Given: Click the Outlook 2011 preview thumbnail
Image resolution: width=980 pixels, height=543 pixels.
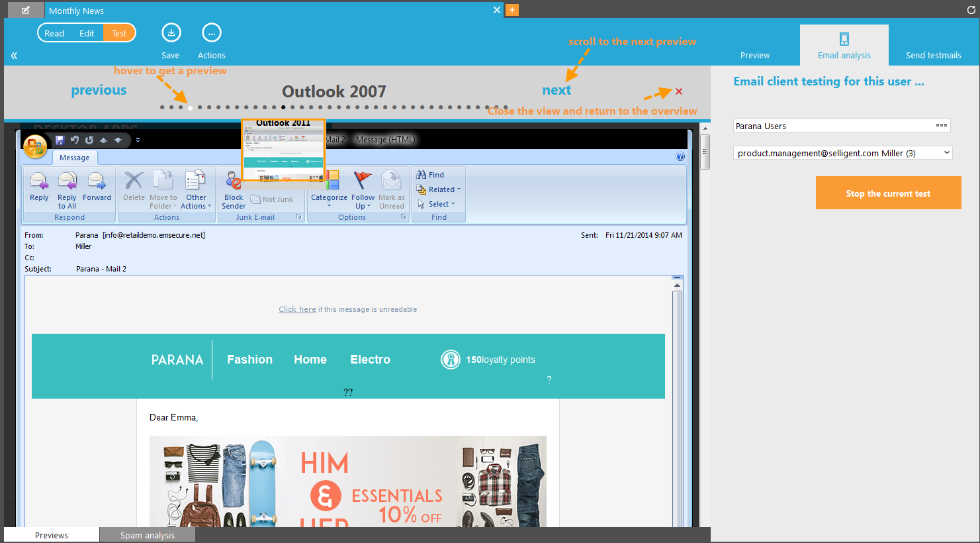Looking at the screenshot, I should pos(283,151).
